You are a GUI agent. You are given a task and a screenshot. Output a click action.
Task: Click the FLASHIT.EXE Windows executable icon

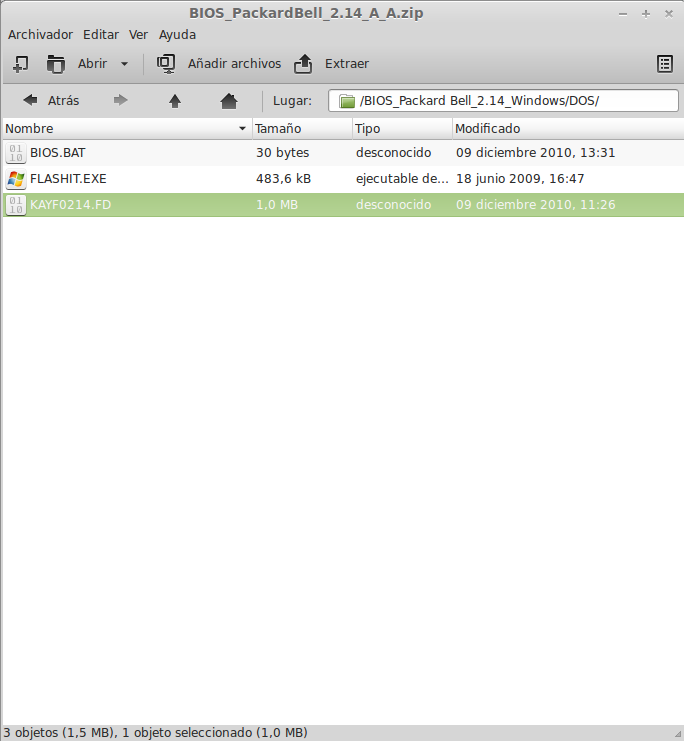(16, 179)
